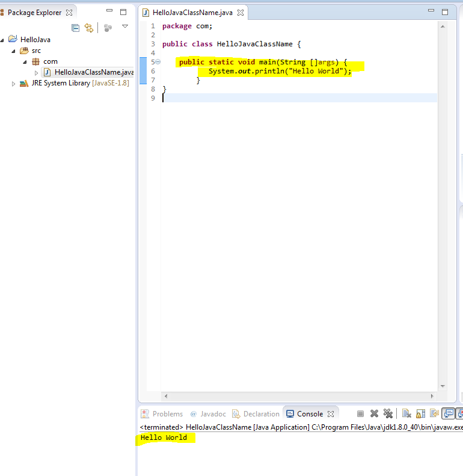This screenshot has height=476, width=463.
Task: Click the src source folder icon
Action: click(24, 51)
